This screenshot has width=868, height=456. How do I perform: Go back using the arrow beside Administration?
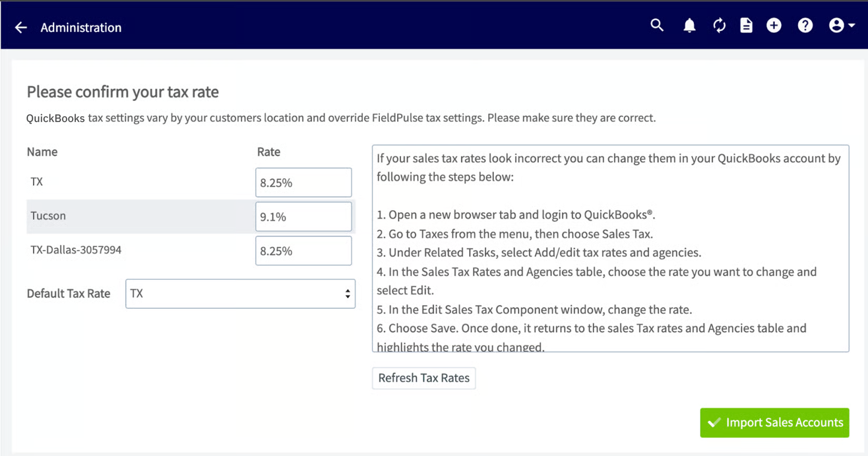pyautogui.click(x=21, y=27)
